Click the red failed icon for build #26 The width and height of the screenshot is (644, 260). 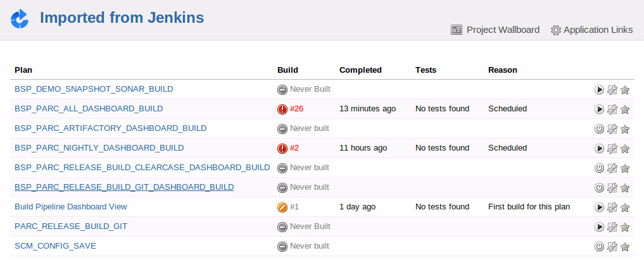(282, 109)
